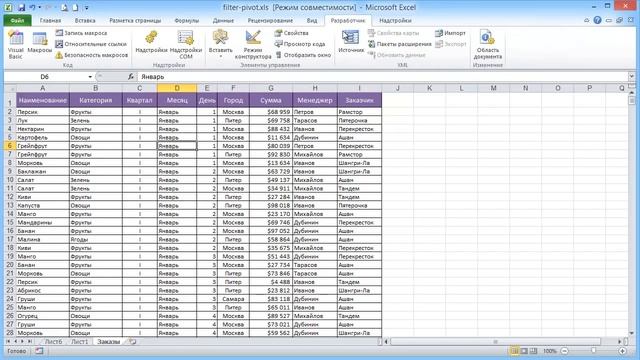Switch to Normal view button

click(515, 351)
